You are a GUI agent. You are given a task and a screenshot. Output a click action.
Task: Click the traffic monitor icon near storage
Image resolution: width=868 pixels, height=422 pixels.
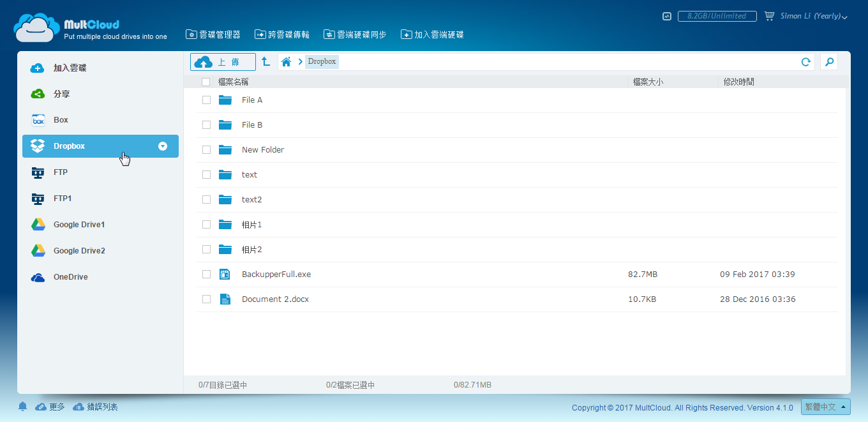pos(667,17)
